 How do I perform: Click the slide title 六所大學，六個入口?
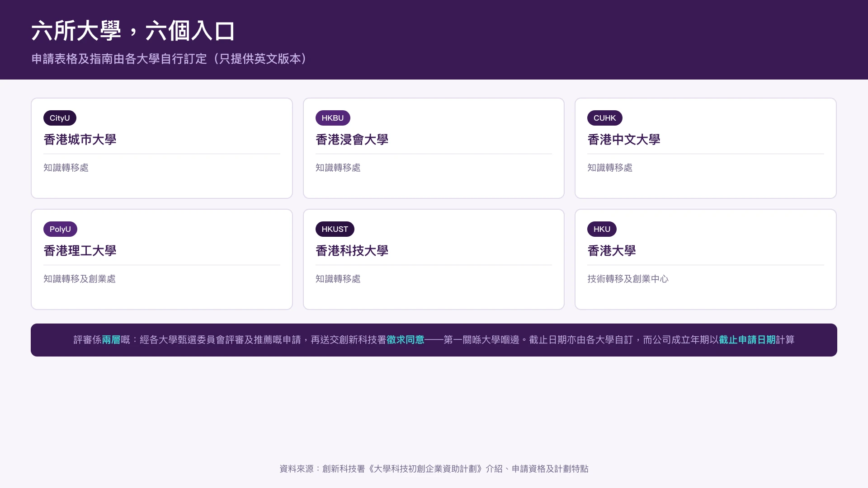click(x=133, y=31)
